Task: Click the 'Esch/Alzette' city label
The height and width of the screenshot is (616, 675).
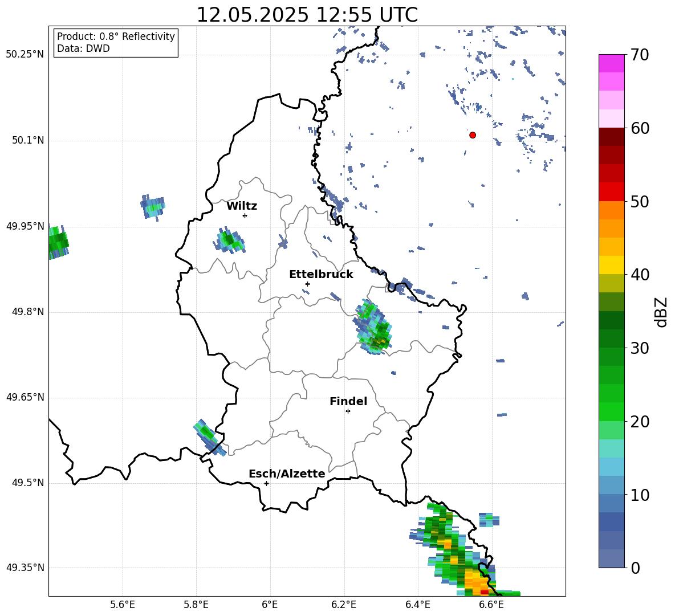Action: click(287, 474)
